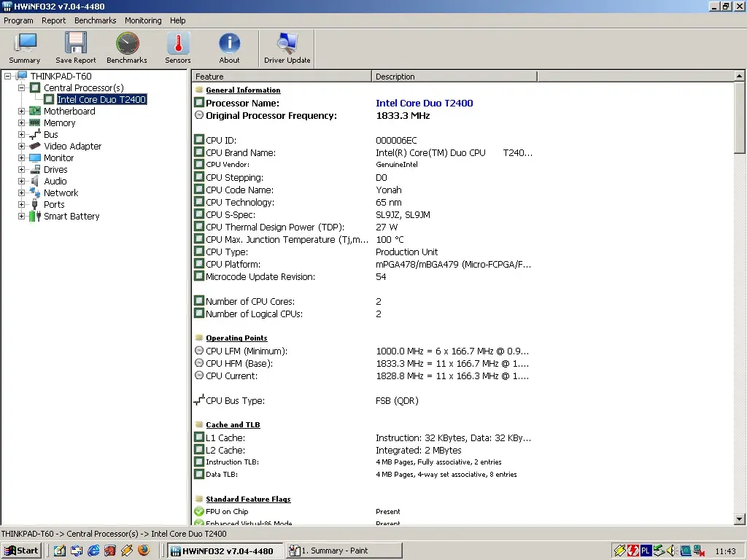This screenshot has width=747, height=560.
Task: Click the Save Report floppy icon
Action: [75, 48]
